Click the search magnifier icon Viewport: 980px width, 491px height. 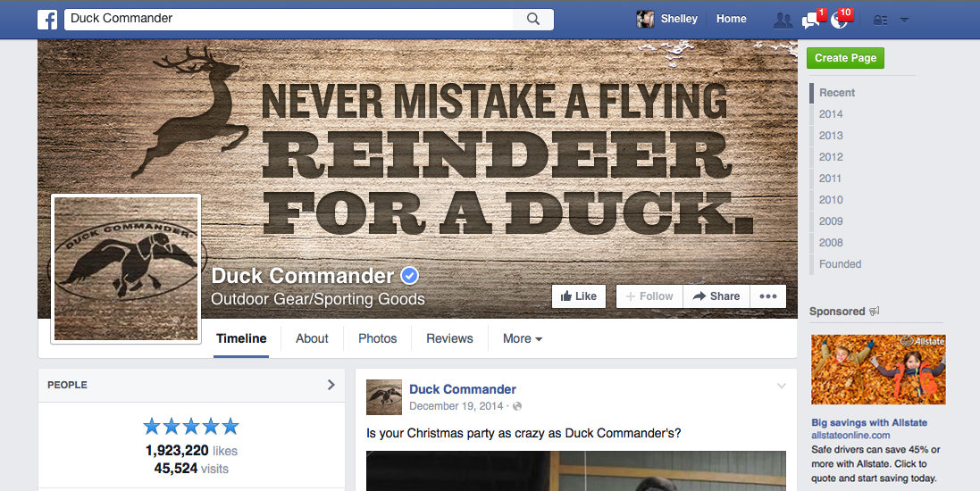pyautogui.click(x=533, y=19)
